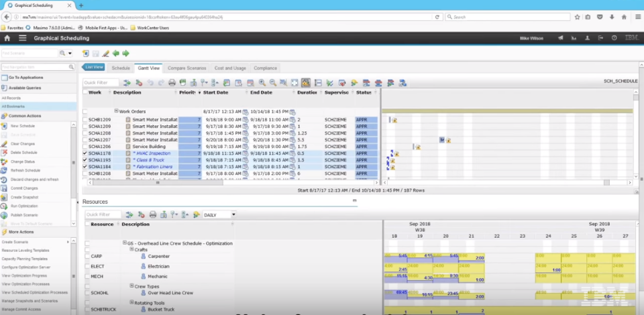644x315 pixels.
Task: Switch to List View
Action: coord(93,67)
